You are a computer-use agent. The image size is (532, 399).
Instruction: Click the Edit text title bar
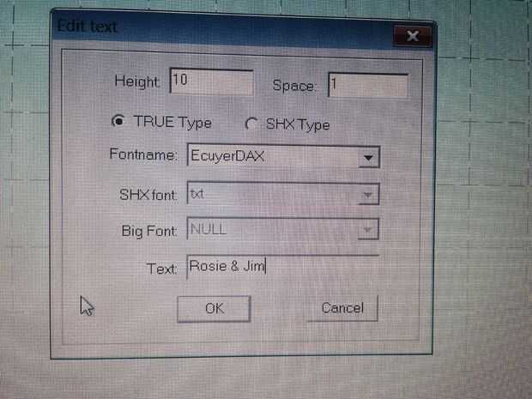click(222, 29)
